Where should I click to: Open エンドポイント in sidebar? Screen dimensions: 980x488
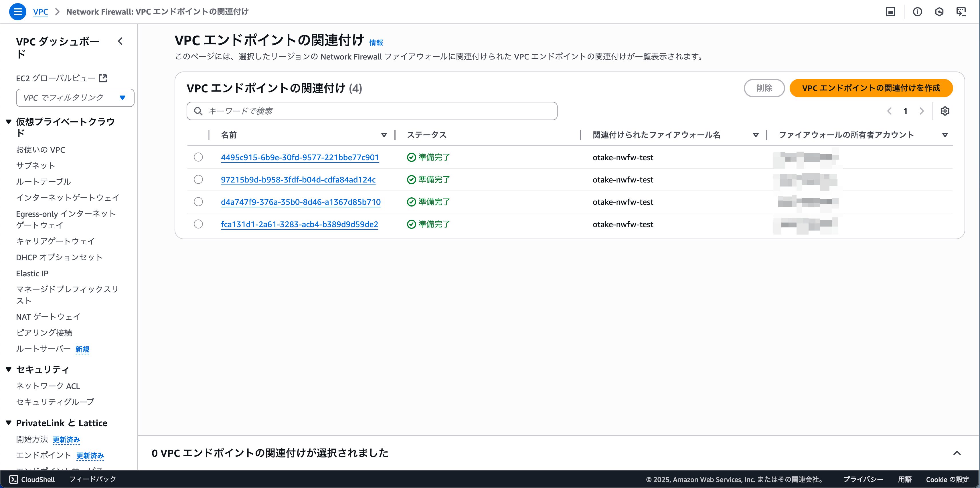[x=44, y=455]
